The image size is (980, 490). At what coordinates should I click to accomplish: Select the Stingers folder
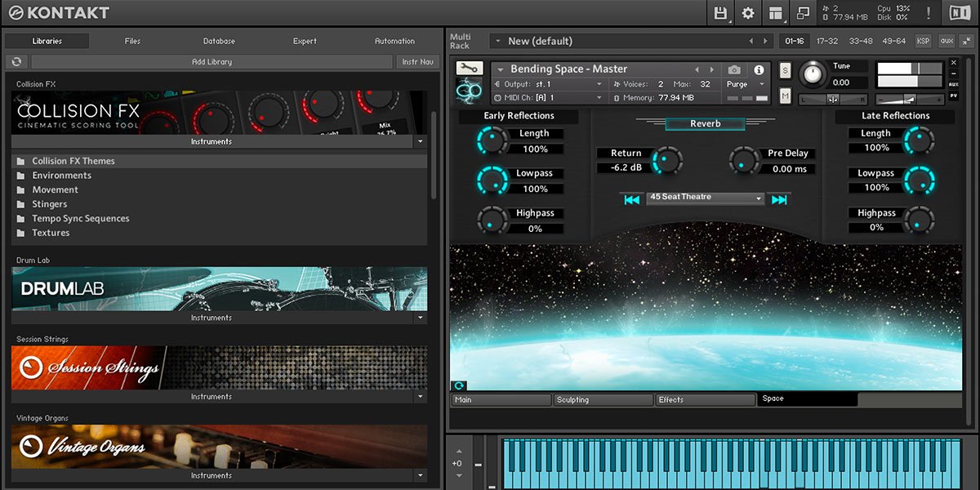tap(50, 204)
